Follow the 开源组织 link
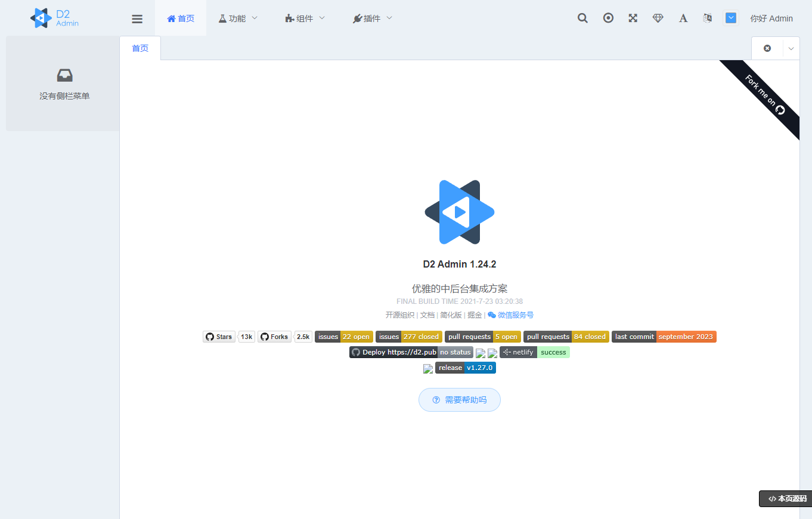Image resolution: width=812 pixels, height=519 pixels. pyautogui.click(x=399, y=315)
